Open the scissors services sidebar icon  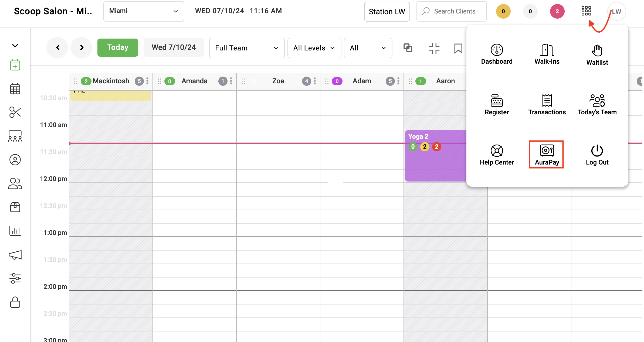pyautogui.click(x=15, y=112)
